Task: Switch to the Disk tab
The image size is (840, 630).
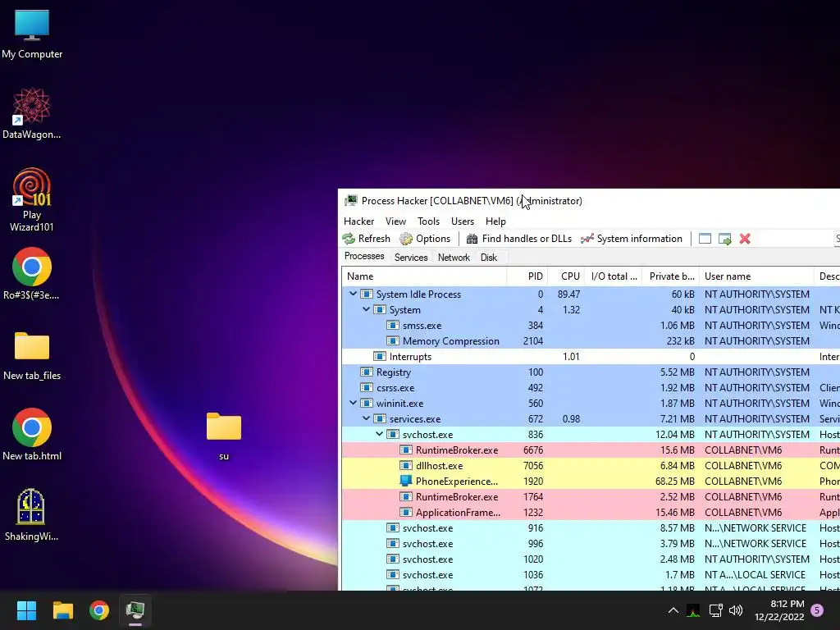Action: pos(489,258)
